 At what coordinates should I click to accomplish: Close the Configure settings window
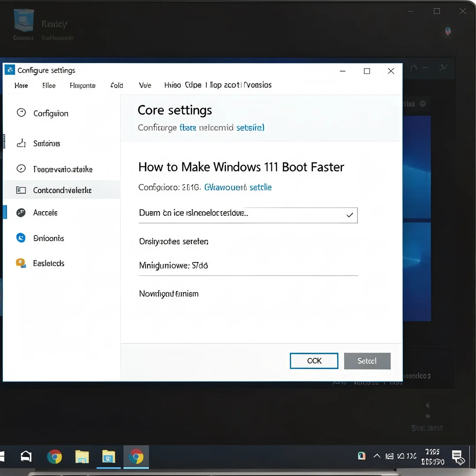coord(391,71)
